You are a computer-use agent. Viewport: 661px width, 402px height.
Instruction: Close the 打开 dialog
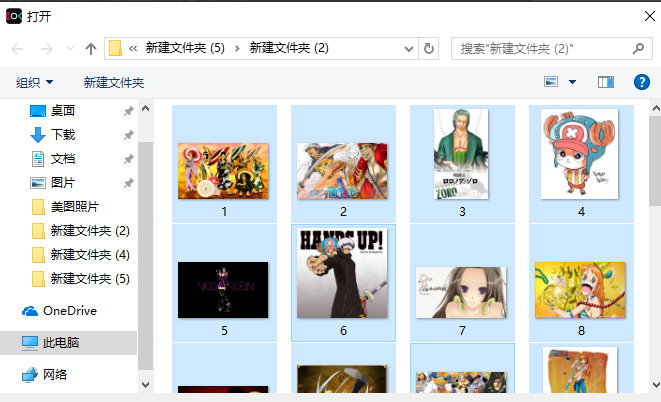(x=650, y=16)
